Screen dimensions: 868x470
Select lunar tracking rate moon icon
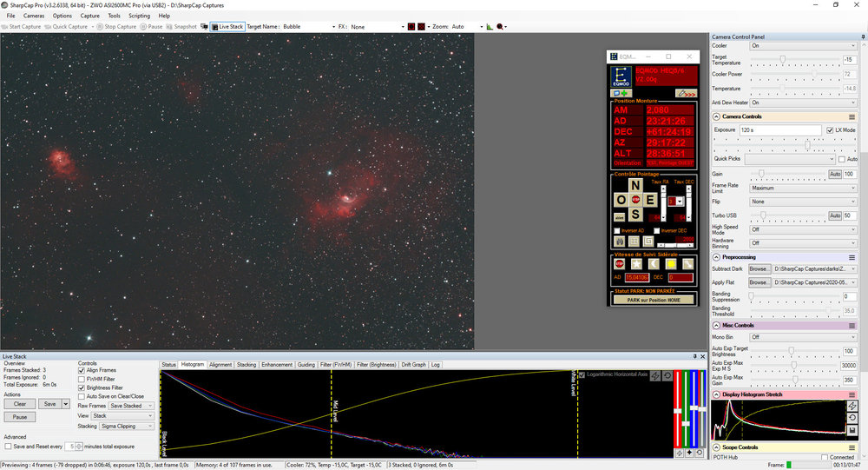tap(653, 263)
